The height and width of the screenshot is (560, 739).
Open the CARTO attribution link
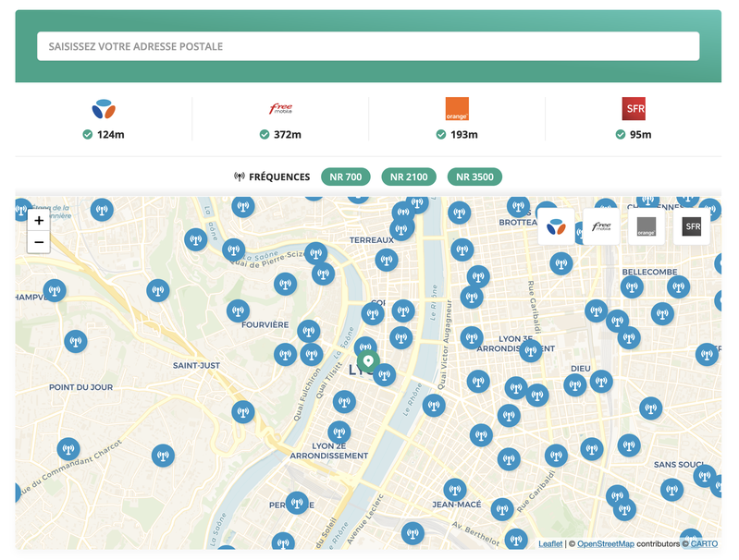pos(704,543)
